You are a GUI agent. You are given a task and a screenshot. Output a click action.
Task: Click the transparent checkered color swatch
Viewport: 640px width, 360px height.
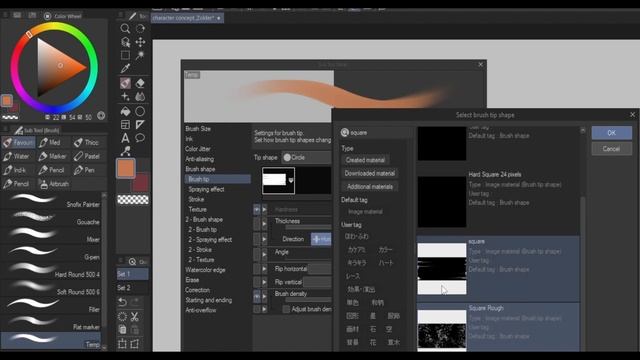(133, 200)
